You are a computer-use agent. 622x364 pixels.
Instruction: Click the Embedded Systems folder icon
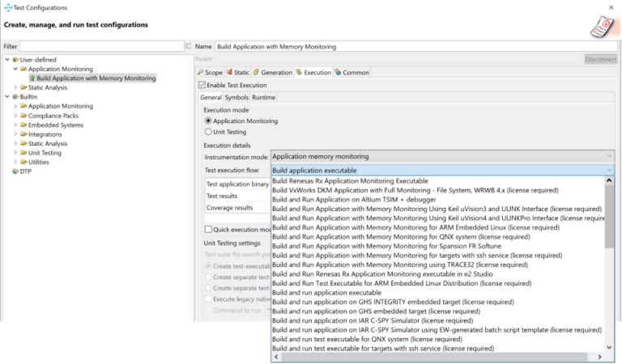click(x=23, y=125)
